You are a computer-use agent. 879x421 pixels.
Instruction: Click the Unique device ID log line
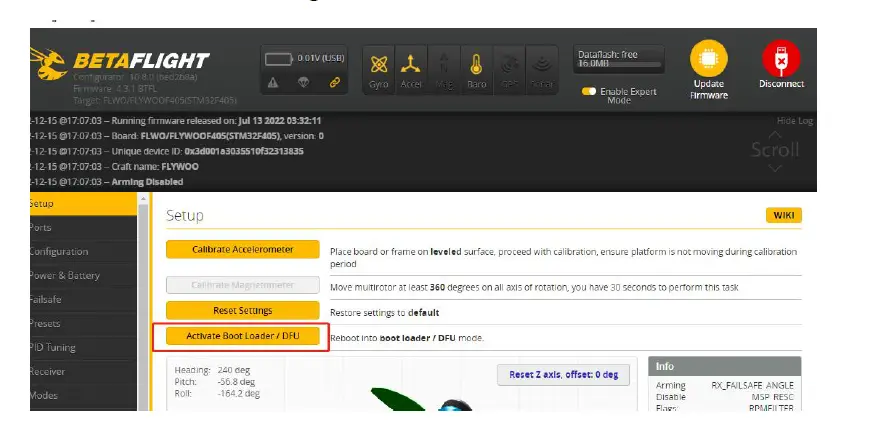[167, 151]
